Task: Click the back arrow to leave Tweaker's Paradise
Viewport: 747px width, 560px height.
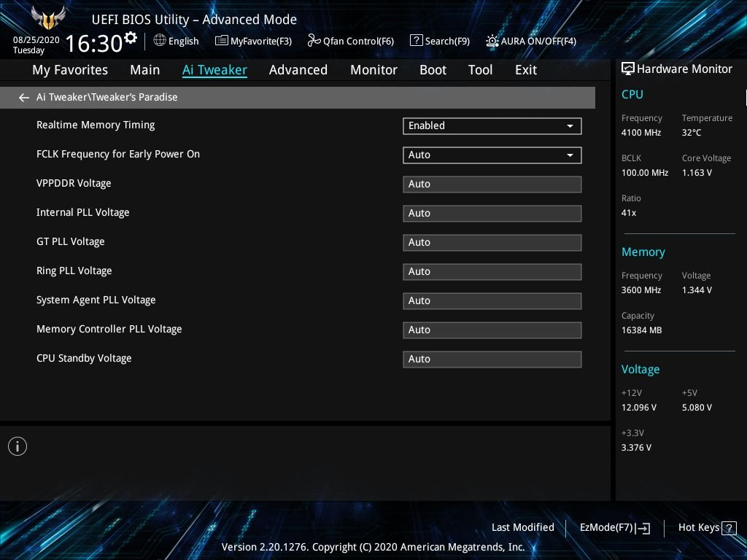Action: 24,98
